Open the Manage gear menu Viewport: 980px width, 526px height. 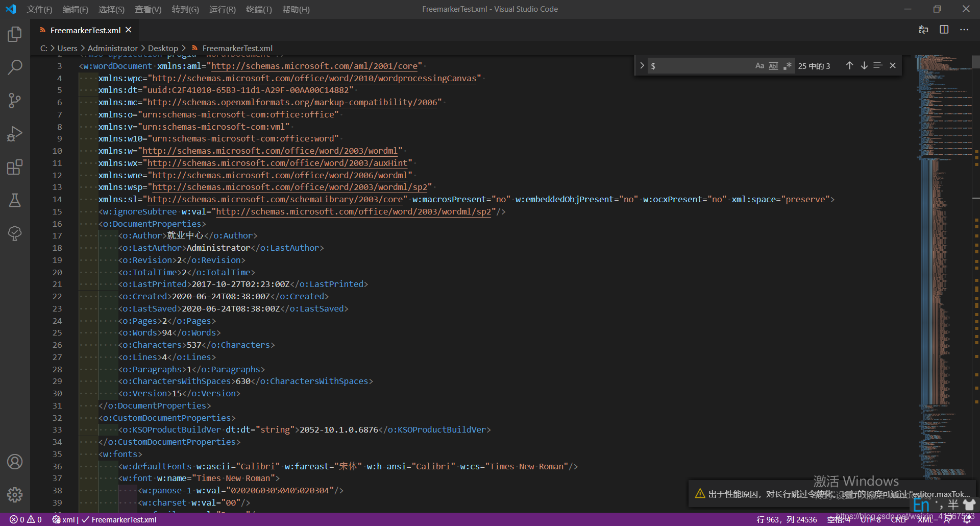(x=15, y=494)
